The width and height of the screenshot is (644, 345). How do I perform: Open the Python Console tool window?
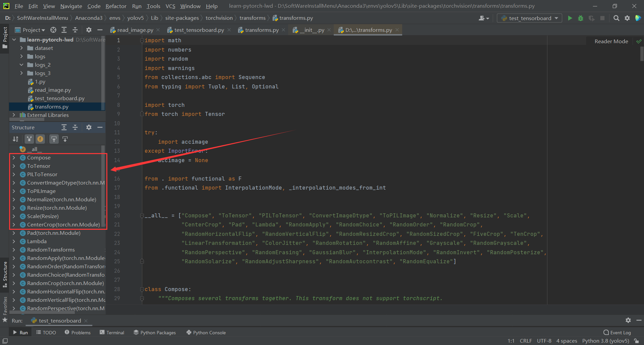206,332
